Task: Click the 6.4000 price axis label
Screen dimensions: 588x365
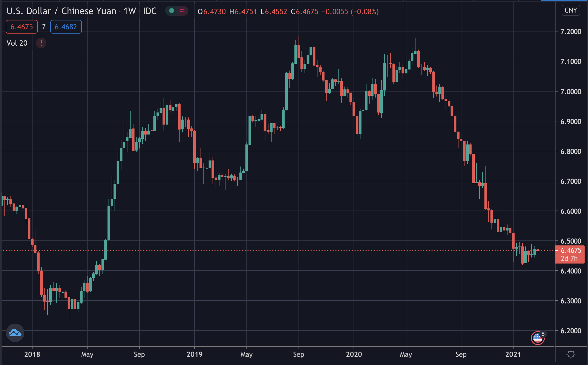Action: click(x=571, y=271)
